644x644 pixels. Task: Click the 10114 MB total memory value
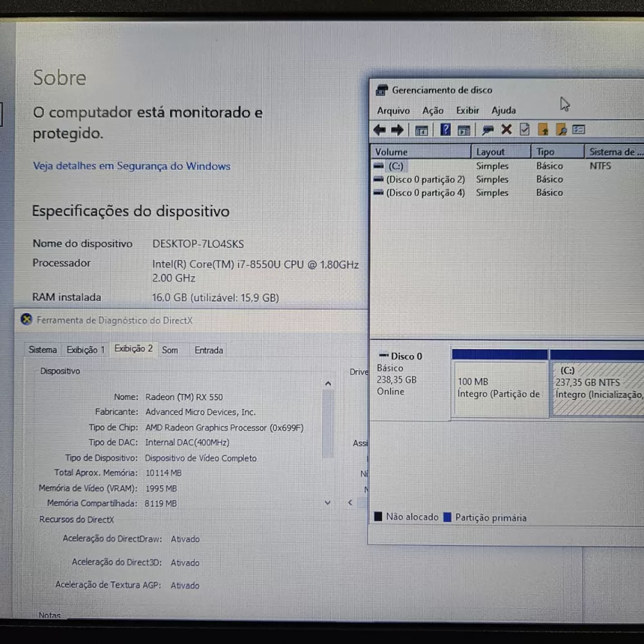point(164,473)
